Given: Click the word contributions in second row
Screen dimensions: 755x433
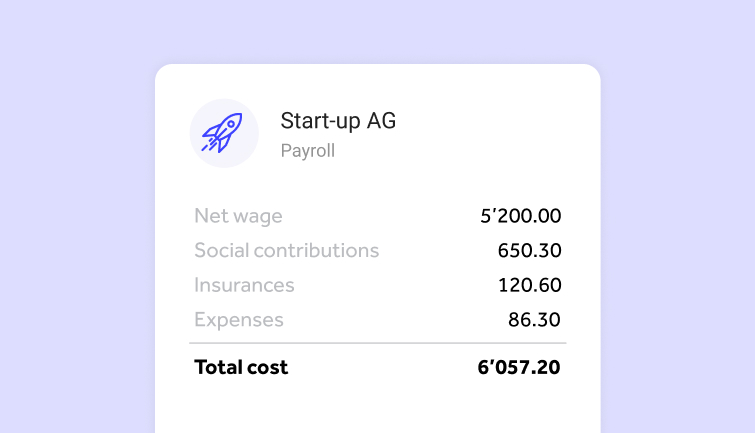Looking at the screenshot, I should point(316,250).
